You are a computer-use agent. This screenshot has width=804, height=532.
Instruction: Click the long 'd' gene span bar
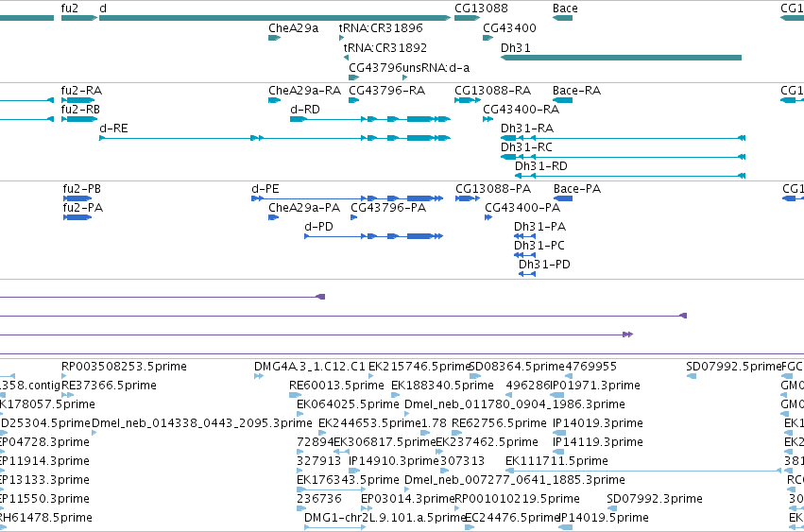pyautogui.click(x=275, y=18)
